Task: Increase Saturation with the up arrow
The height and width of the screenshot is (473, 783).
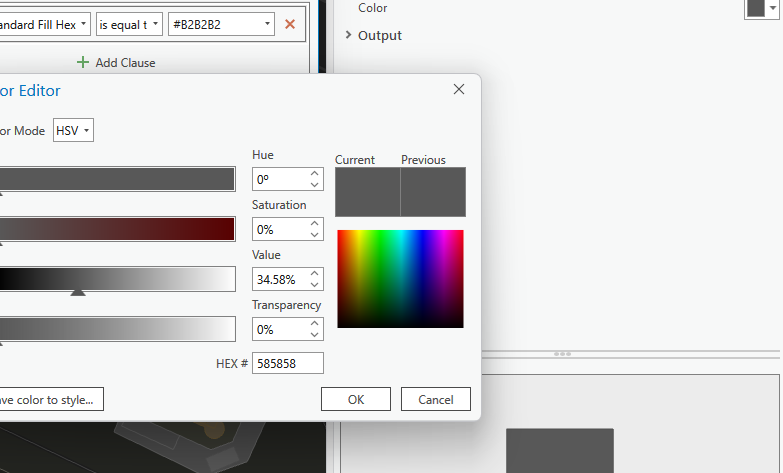Action: click(x=314, y=223)
